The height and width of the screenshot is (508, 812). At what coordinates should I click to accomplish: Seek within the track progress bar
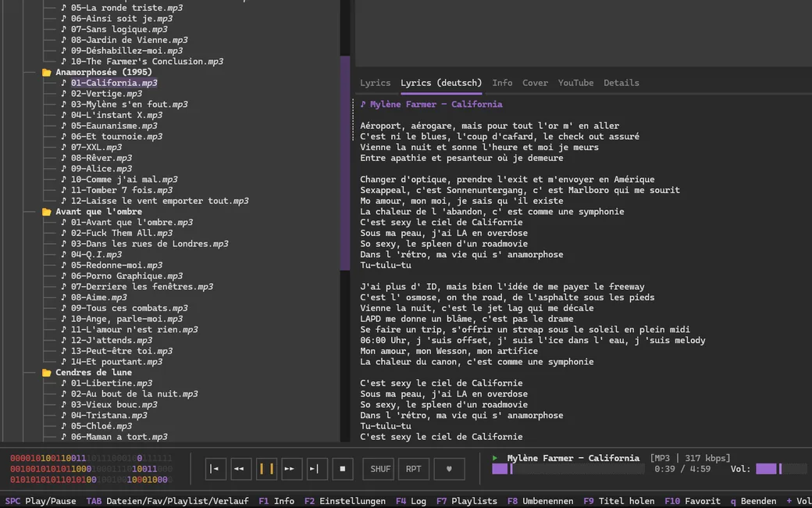pos(568,469)
